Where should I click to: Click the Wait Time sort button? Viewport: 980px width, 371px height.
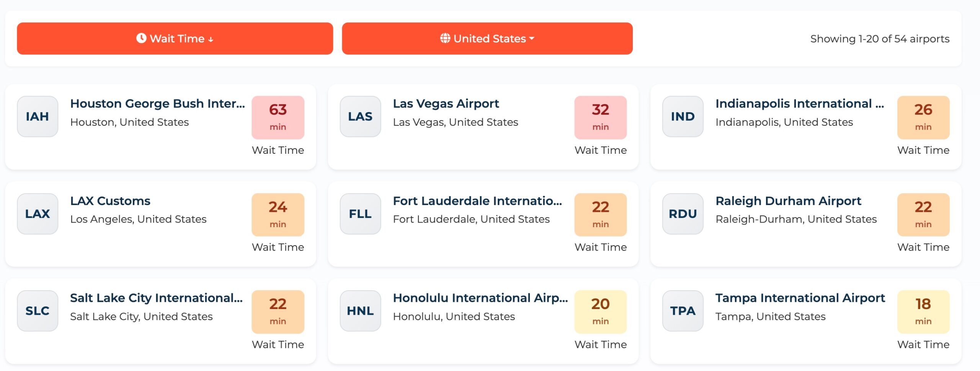[x=174, y=38]
